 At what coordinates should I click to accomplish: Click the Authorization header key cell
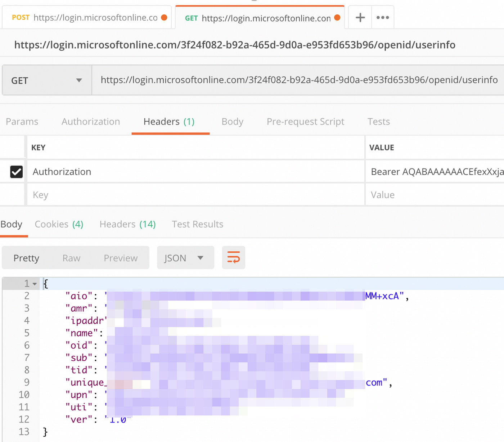coord(196,172)
